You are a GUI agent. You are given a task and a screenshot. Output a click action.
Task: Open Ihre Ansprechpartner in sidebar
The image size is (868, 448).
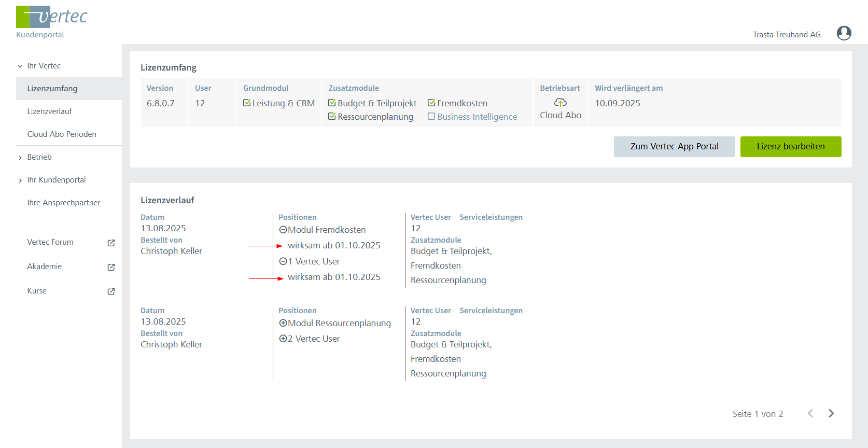pos(64,203)
